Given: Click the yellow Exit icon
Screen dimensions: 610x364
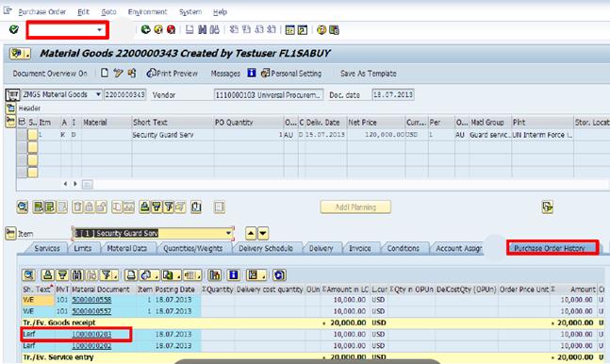Looking at the screenshot, I should [x=158, y=29].
